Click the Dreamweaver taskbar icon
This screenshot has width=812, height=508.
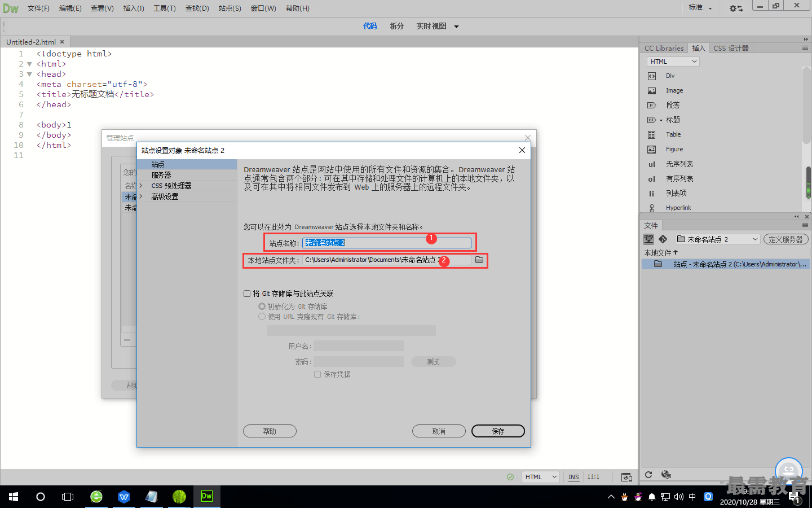[207, 497]
